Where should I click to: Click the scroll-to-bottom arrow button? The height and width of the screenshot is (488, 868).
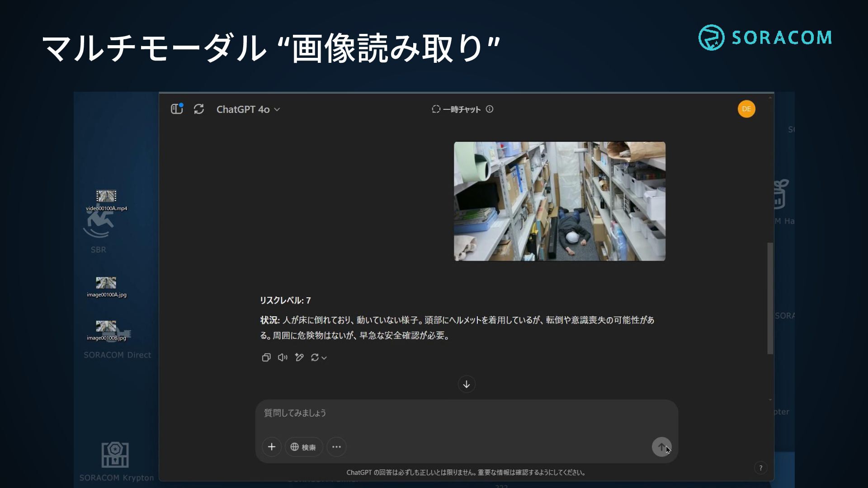pyautogui.click(x=466, y=385)
